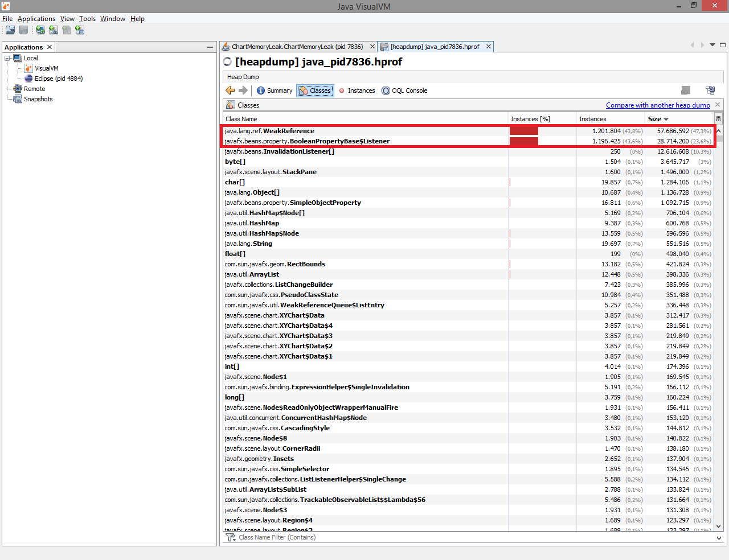
Task: Open the document list dropdown arrow
Action: click(x=712, y=45)
